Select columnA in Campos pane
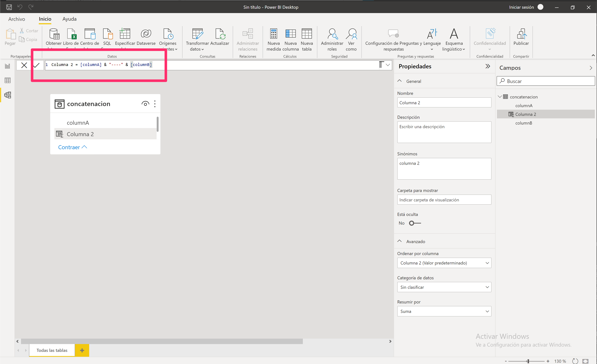The height and width of the screenshot is (364, 597). pyautogui.click(x=524, y=106)
